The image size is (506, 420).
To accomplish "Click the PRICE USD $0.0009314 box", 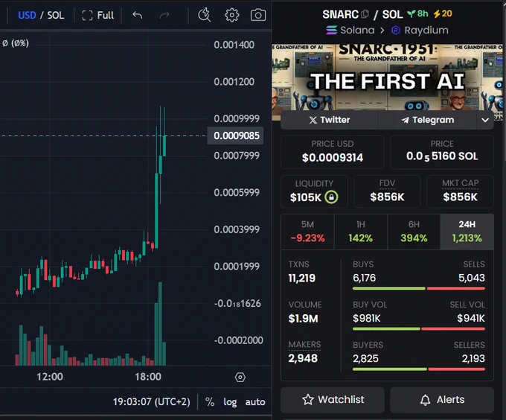I will point(333,152).
